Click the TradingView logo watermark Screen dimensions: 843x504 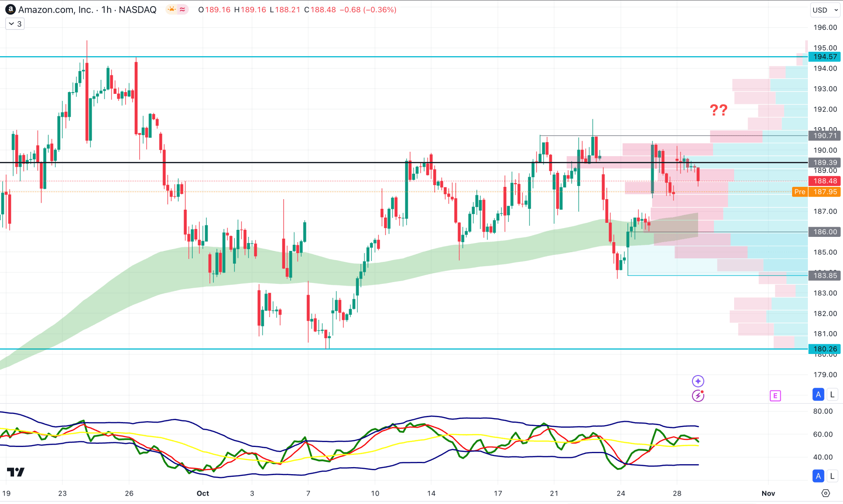(x=16, y=472)
